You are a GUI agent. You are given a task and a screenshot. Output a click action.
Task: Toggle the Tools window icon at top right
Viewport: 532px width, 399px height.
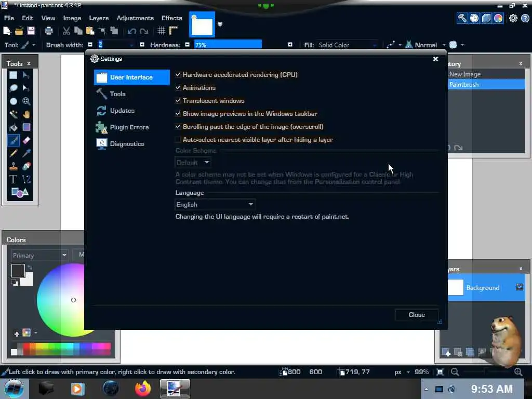(462, 18)
